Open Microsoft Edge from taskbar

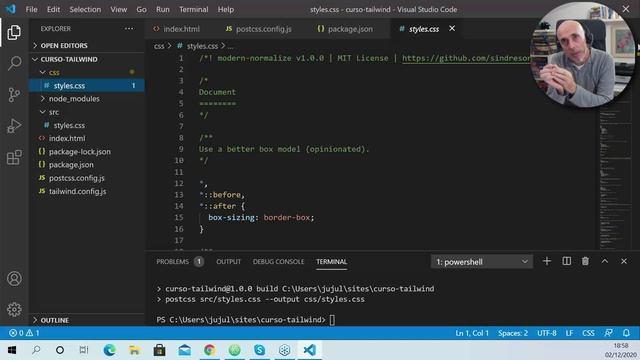coord(109,350)
